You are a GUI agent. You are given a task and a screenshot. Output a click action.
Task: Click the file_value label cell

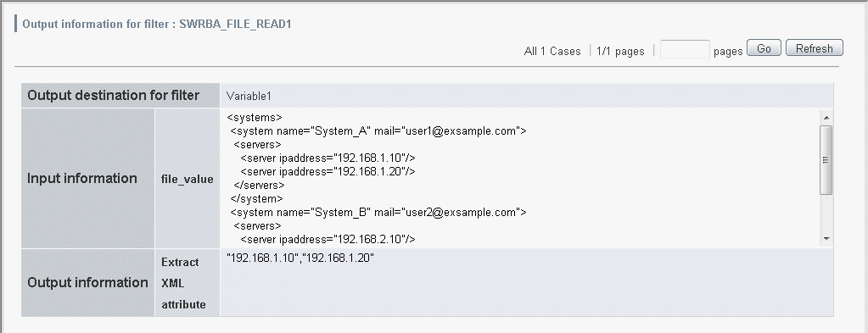(188, 179)
